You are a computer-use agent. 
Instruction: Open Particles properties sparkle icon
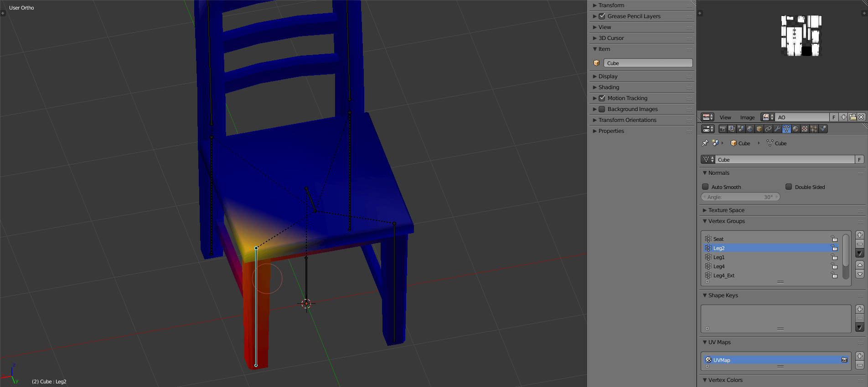pos(814,129)
